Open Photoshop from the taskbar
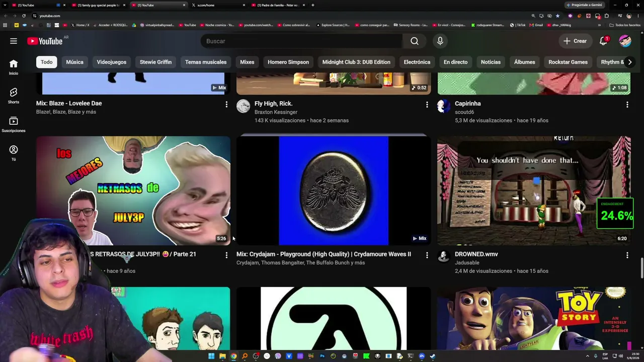Viewport: 644px width, 362px height. [322, 356]
